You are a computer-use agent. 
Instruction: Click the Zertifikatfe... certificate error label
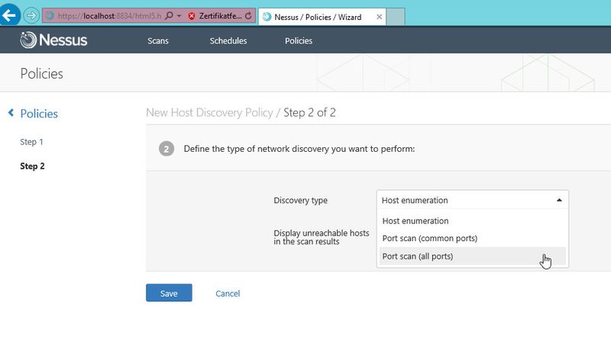click(220, 16)
